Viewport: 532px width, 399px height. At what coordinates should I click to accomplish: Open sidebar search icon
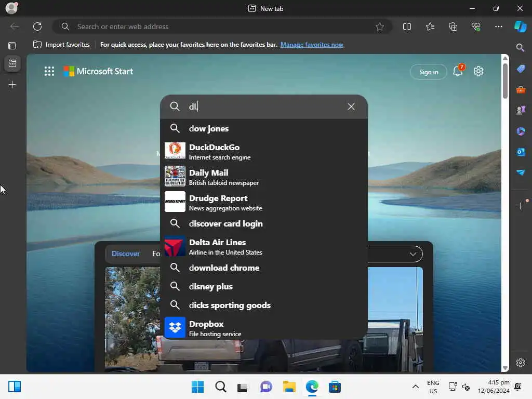[x=520, y=47]
